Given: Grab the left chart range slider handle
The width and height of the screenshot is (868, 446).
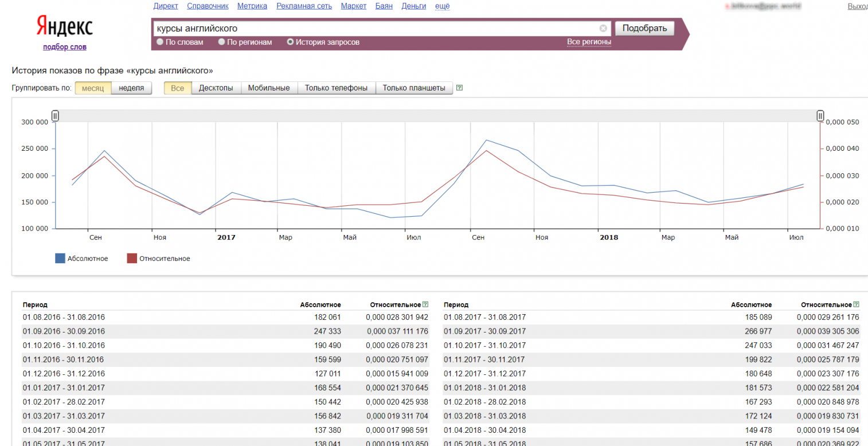Looking at the screenshot, I should (x=55, y=116).
